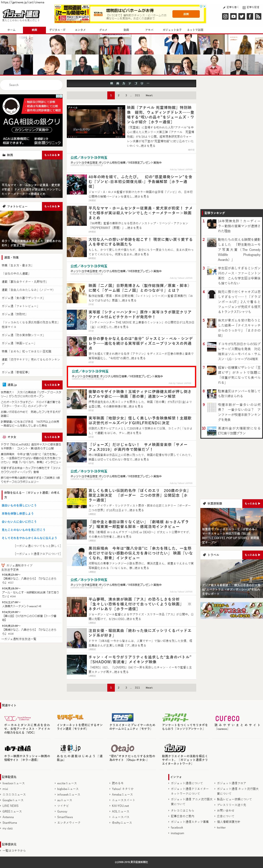Image resolution: width=263 pixels, height=868 pixels.
Task: Open ガジェ通「映画レビュー」 sidebar link
Action: 19,343
